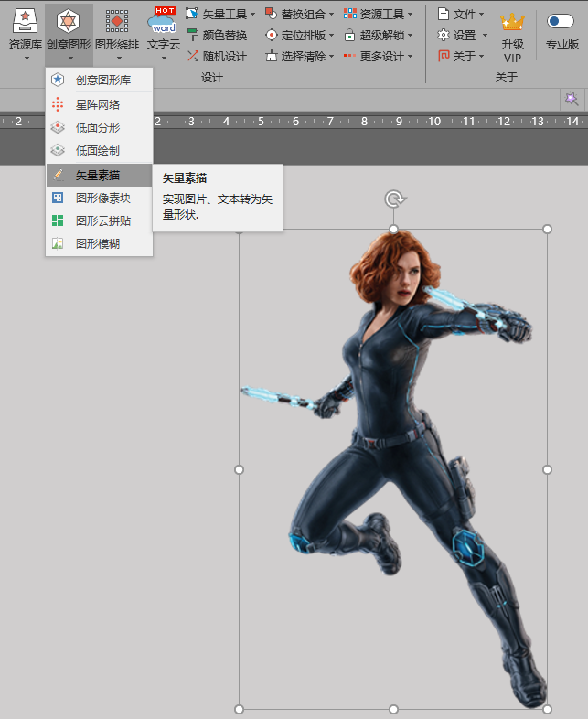Open the 资源工具 dropdown arrow
Viewport: 588px width, 719px height.
point(411,15)
